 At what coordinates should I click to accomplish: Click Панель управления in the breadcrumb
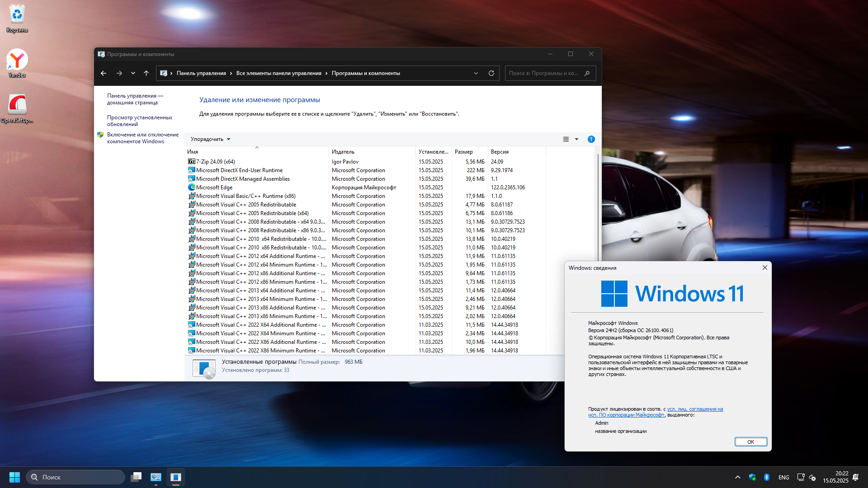tap(201, 73)
